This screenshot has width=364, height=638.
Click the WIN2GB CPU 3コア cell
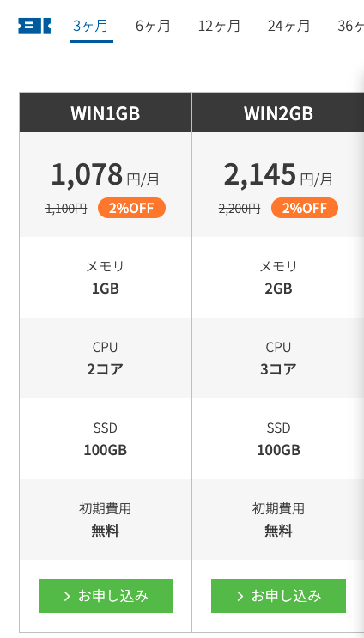tap(278, 358)
